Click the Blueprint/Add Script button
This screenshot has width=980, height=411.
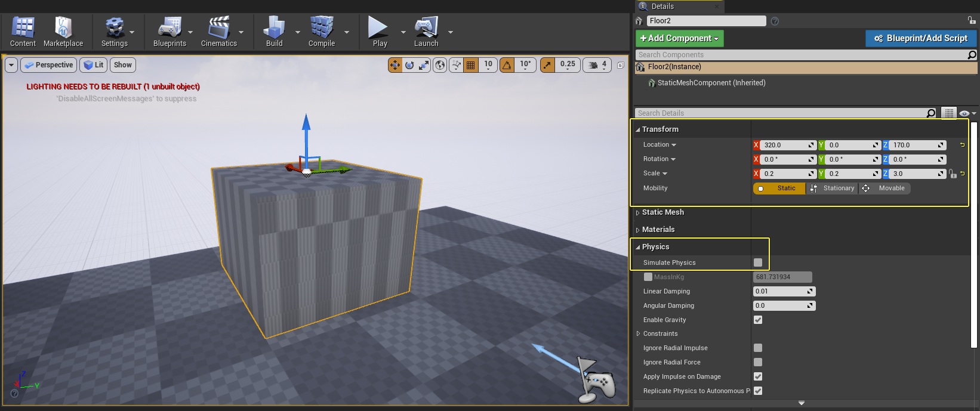(x=921, y=38)
